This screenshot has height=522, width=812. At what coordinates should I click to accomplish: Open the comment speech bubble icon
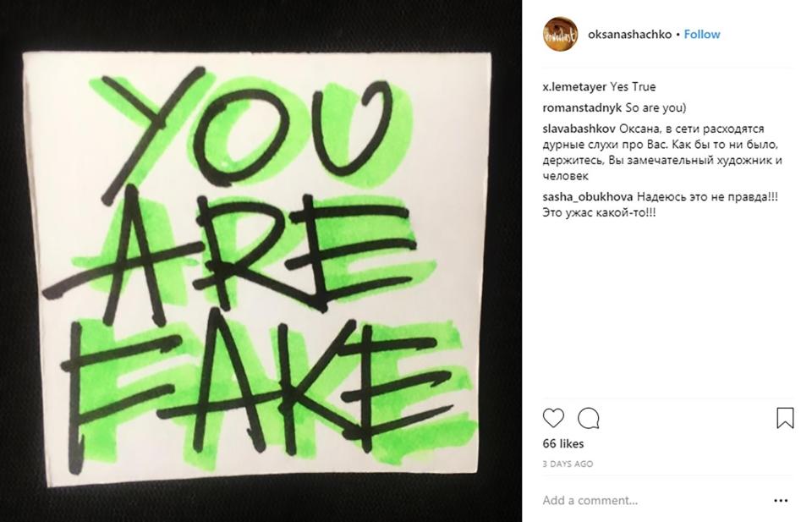point(589,418)
